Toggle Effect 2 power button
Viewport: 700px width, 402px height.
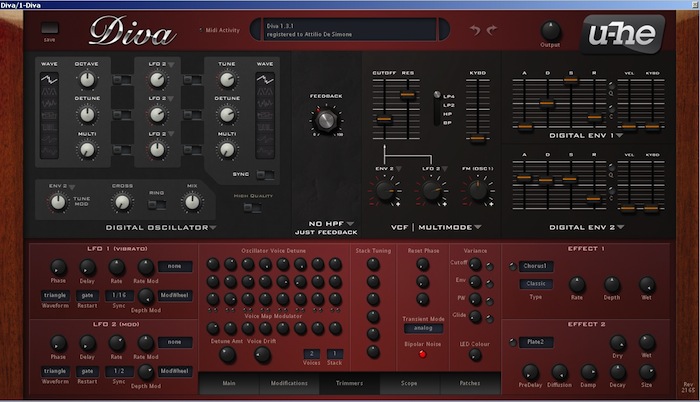click(x=513, y=343)
